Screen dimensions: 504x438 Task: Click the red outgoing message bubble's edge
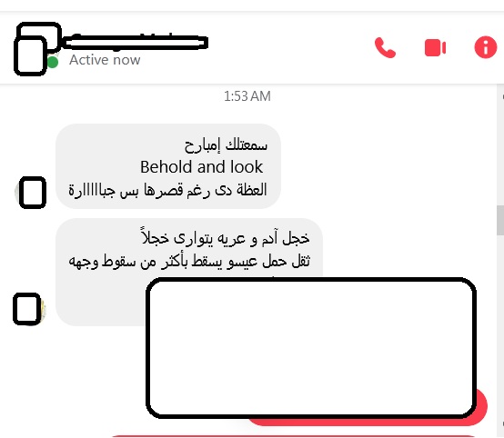tap(481, 406)
